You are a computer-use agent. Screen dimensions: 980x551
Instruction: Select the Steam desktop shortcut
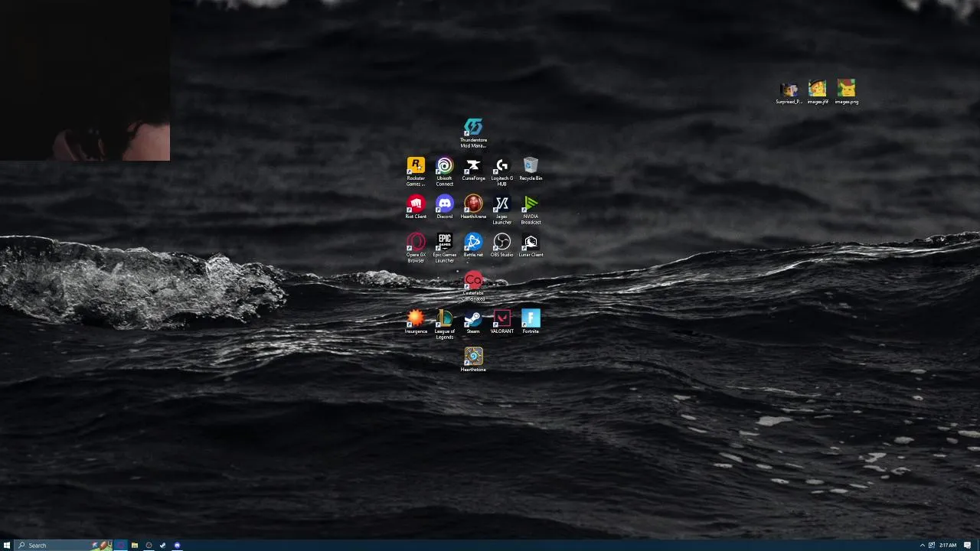click(x=473, y=322)
